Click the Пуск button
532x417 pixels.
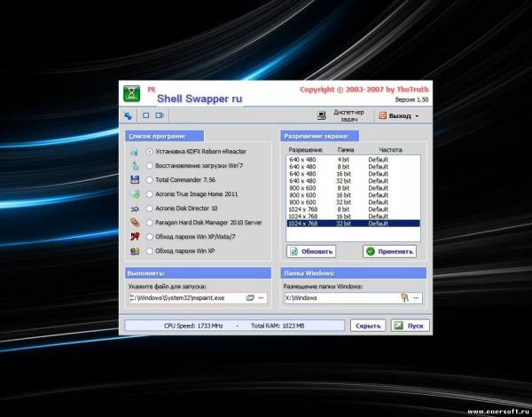click(x=411, y=326)
